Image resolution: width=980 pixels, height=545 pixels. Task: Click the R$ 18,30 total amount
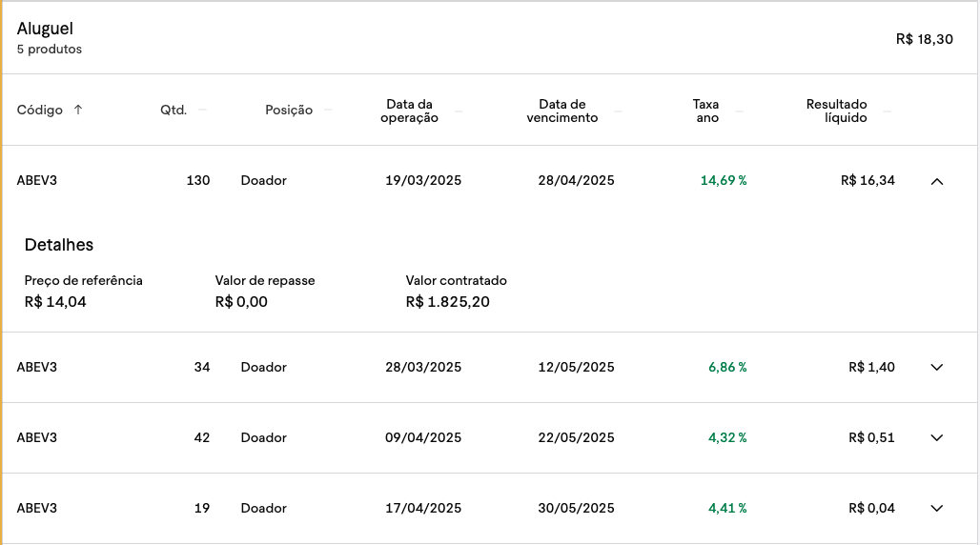click(925, 39)
